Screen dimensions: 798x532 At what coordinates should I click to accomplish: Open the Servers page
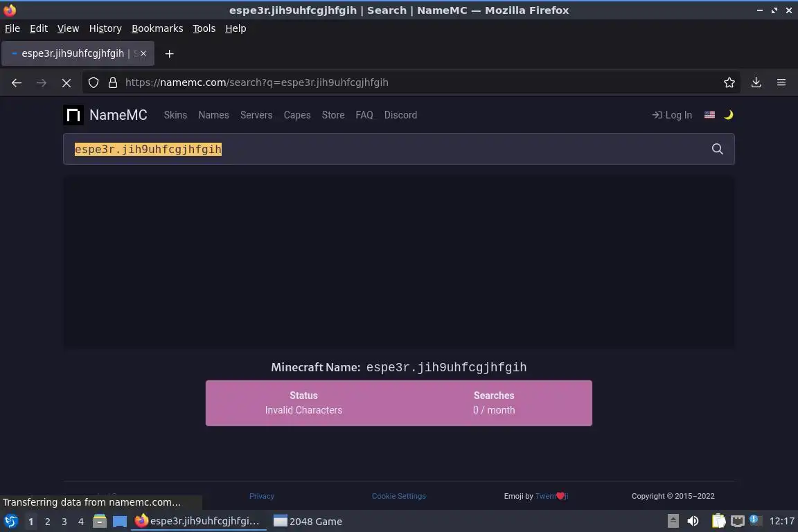click(x=256, y=115)
